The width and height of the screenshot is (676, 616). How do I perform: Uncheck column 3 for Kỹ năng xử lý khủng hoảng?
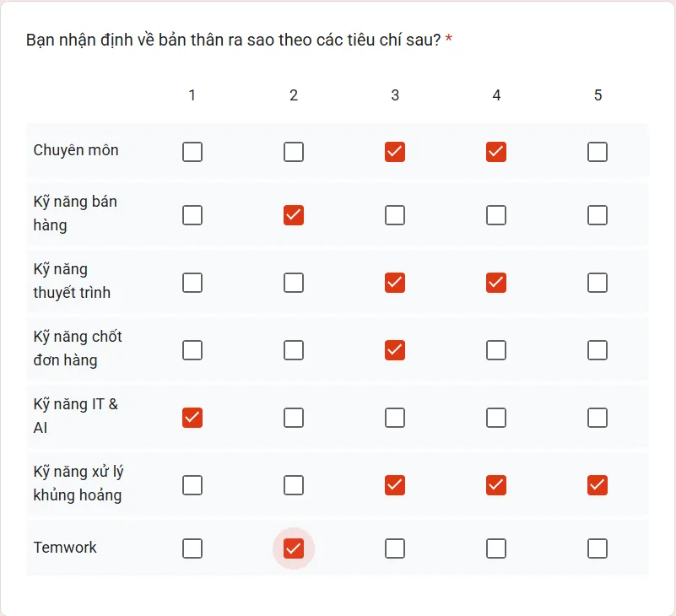click(x=395, y=485)
